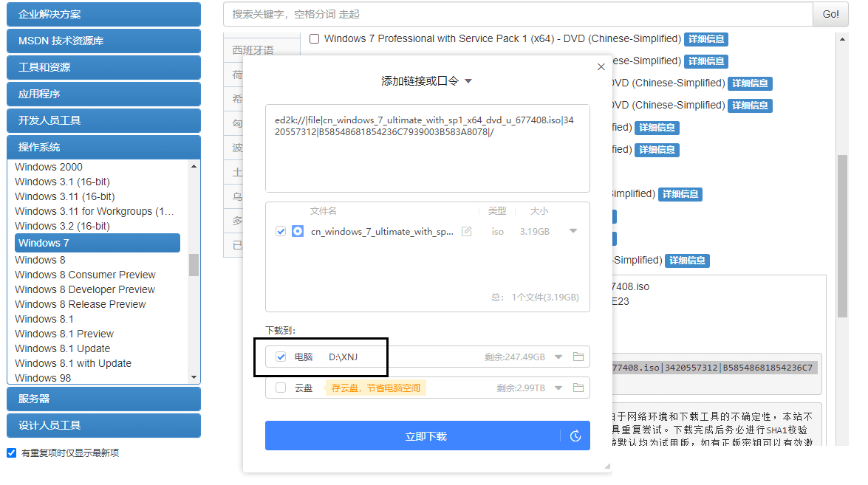Select Windows 8 in the list
The height and width of the screenshot is (485, 868).
[x=40, y=260]
